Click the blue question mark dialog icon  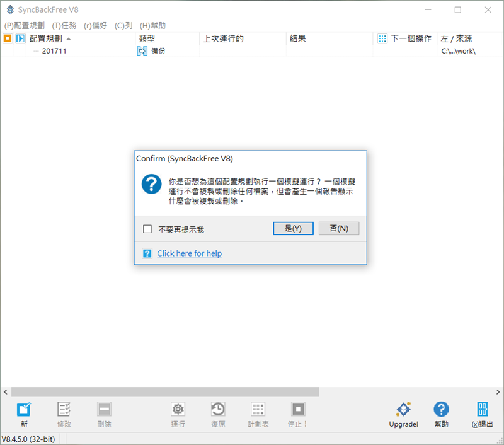pyautogui.click(x=151, y=184)
